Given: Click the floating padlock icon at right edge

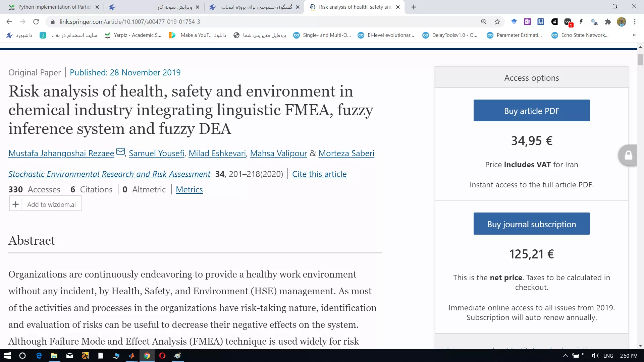Looking at the screenshot, I should (x=628, y=155).
